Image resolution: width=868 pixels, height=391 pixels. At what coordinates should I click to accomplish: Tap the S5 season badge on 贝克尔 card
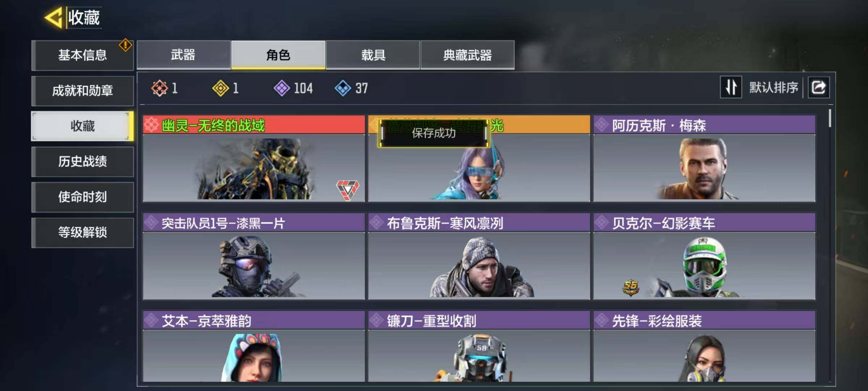[631, 288]
